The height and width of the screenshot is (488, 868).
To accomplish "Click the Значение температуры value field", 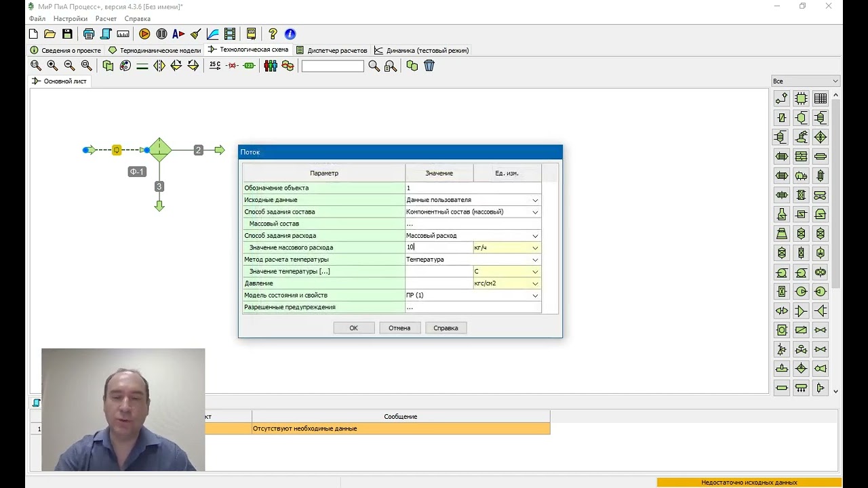I will pyautogui.click(x=439, y=271).
